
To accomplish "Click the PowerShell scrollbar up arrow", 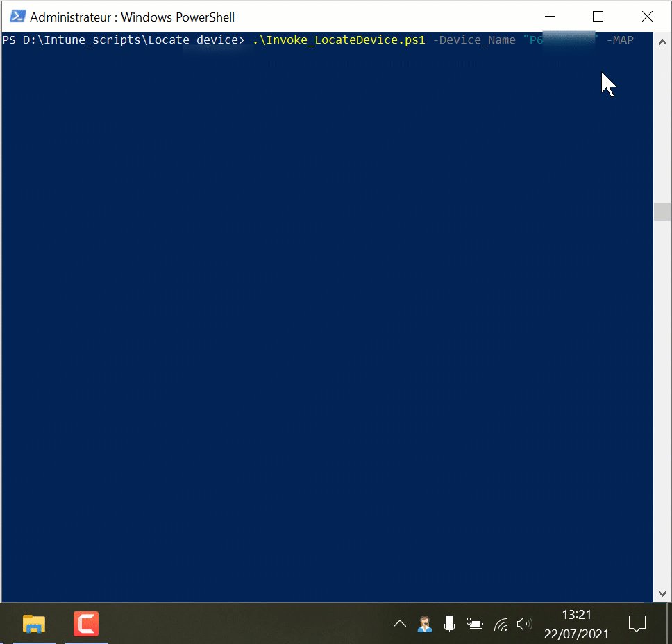I will (x=662, y=42).
